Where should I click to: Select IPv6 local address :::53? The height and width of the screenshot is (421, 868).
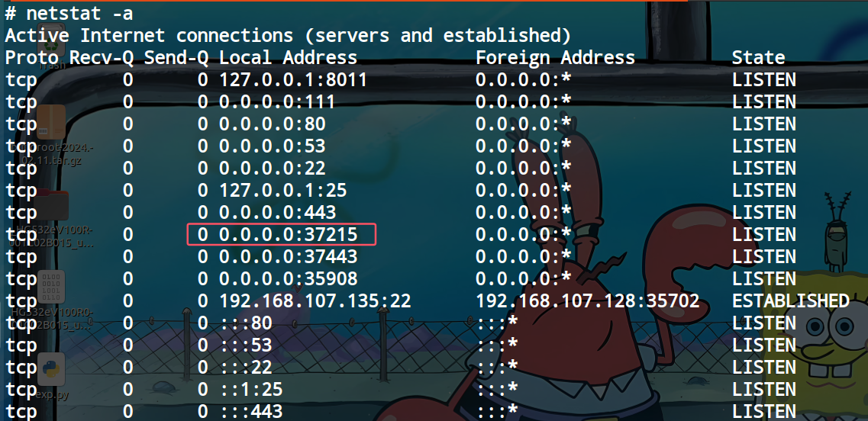[x=246, y=345]
